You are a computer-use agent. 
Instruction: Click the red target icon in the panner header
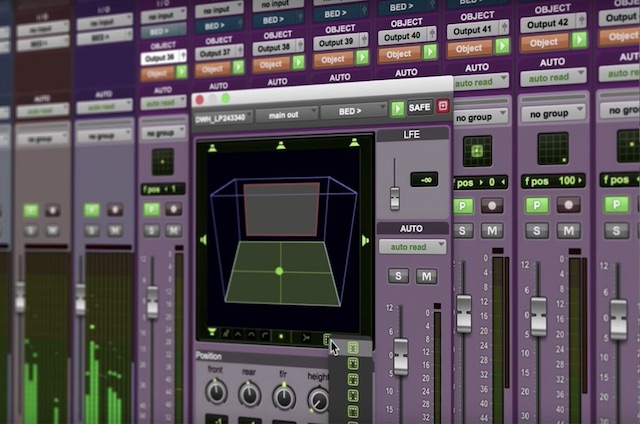(443, 106)
